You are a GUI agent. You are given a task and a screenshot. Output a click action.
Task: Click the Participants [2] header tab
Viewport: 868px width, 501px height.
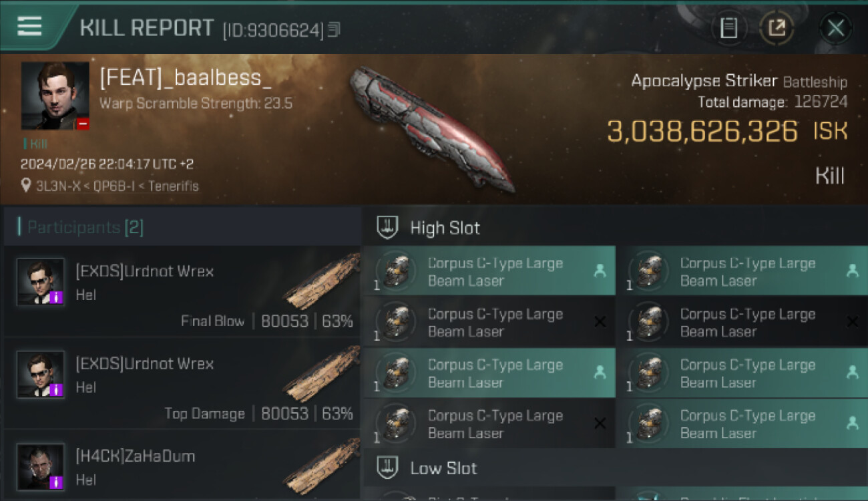[81, 227]
